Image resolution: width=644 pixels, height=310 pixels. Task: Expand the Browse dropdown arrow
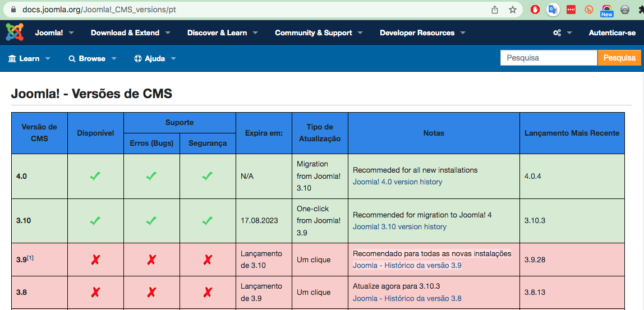pyautogui.click(x=114, y=59)
